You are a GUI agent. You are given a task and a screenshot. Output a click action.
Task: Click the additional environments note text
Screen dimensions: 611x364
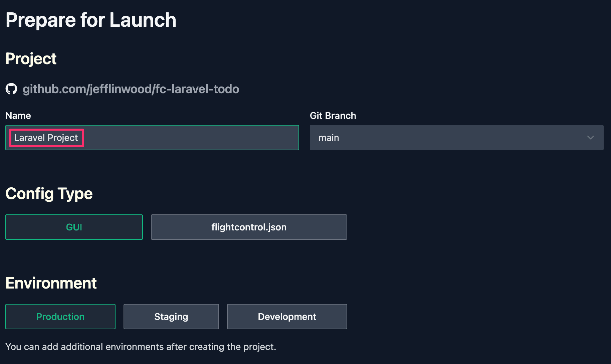(x=141, y=347)
